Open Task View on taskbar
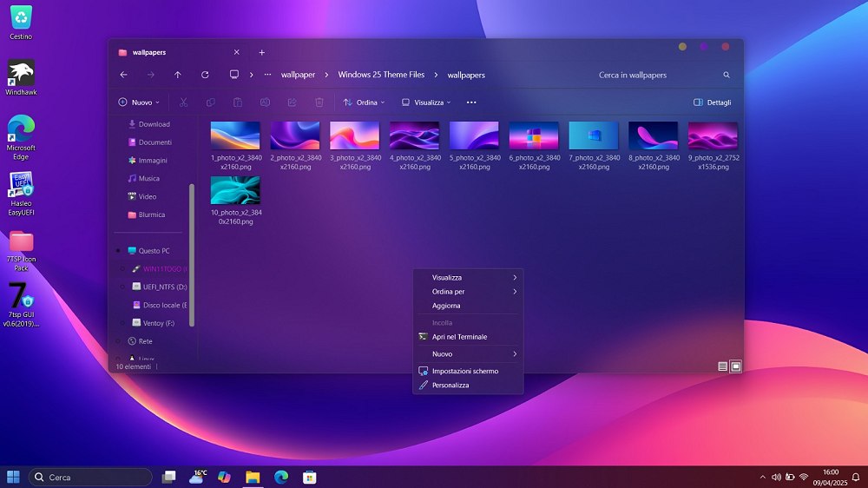Viewport: 868px width, 488px height. [169, 477]
